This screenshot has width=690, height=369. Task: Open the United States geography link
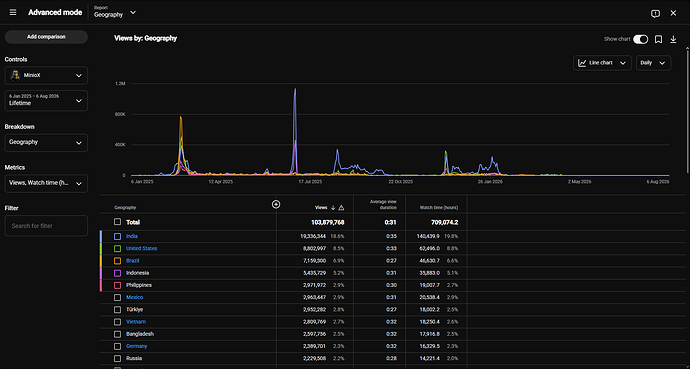click(141, 248)
